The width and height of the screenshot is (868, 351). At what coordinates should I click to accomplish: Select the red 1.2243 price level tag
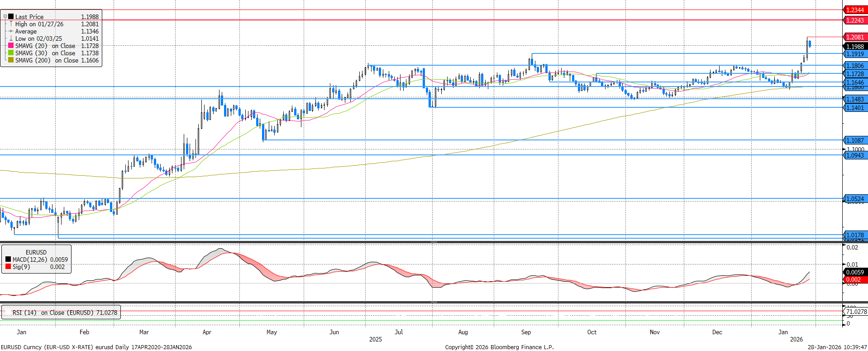point(854,20)
